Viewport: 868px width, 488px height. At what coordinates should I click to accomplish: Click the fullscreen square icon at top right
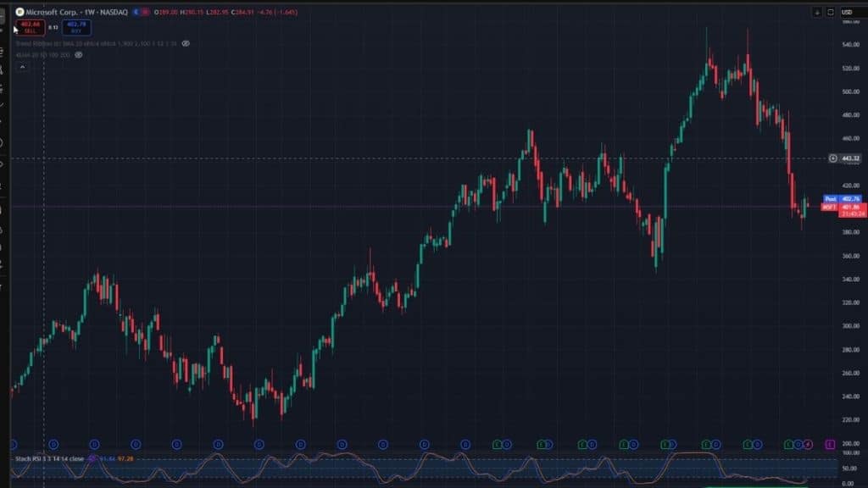[x=830, y=12]
